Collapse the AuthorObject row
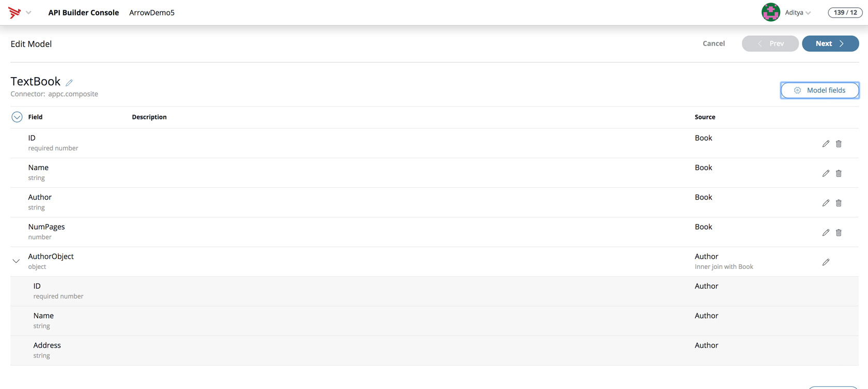This screenshot has width=868, height=389. pos(16,261)
